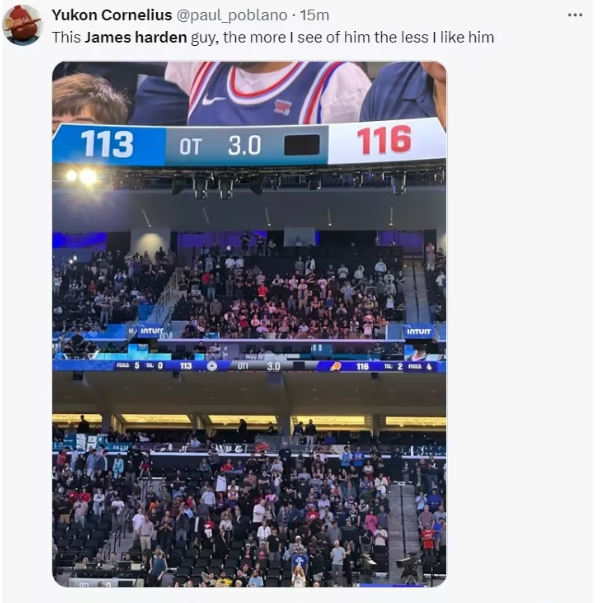Click the small 3.0 clock on the ribbon board

pyautogui.click(x=273, y=366)
